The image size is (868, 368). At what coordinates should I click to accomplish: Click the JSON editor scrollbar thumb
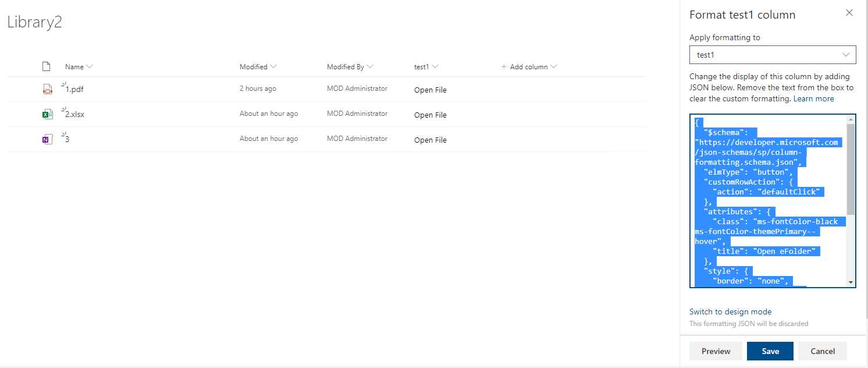coord(851,169)
